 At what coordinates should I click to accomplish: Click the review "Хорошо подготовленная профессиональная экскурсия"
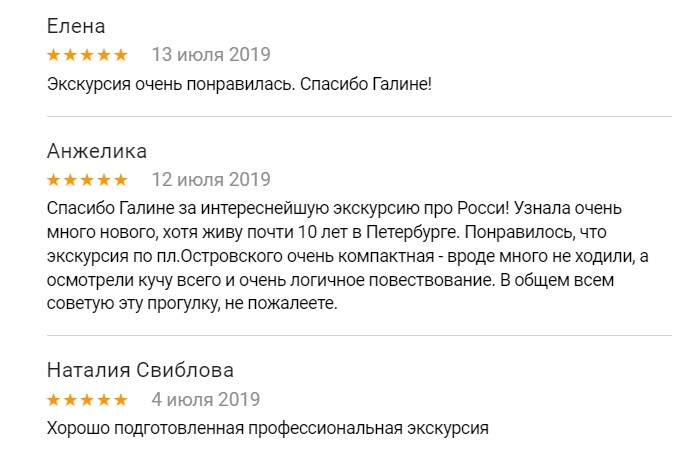click(267, 429)
